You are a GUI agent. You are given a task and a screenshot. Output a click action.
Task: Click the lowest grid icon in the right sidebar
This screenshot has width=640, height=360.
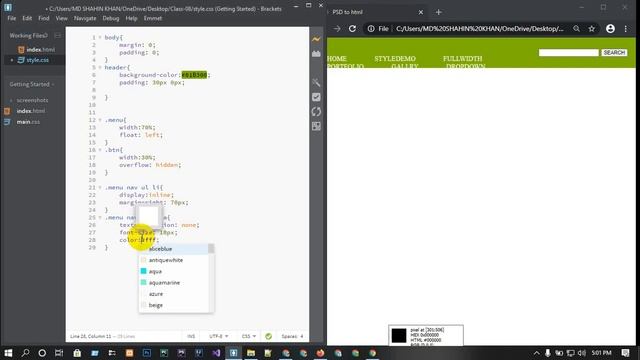pyautogui.click(x=316, y=126)
